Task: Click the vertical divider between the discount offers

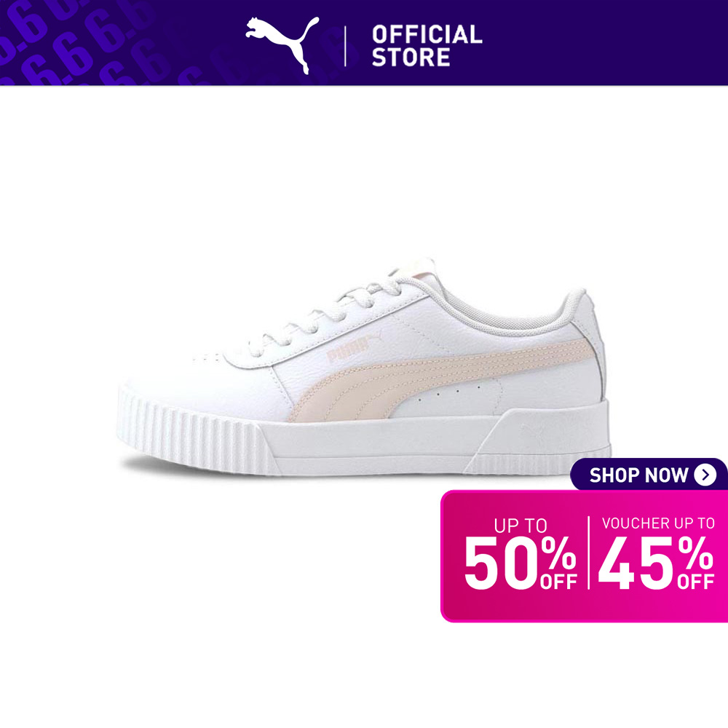Action: click(588, 553)
